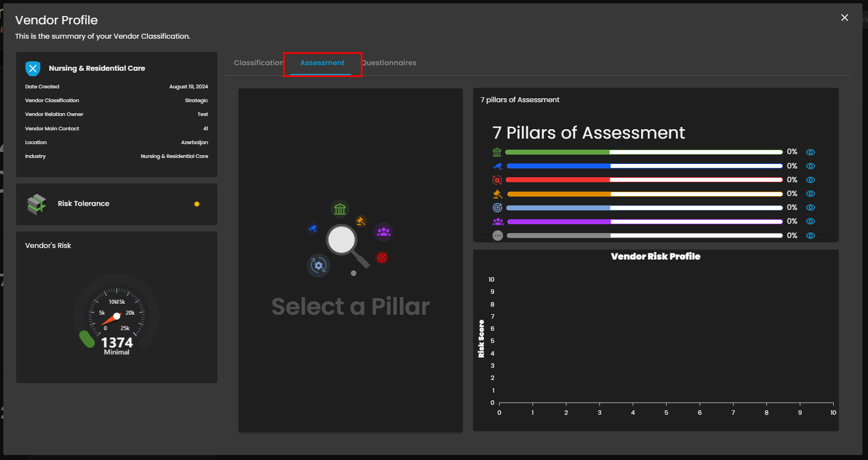Select the Assessment tab
Image resolution: width=868 pixels, height=460 pixels.
(x=322, y=63)
